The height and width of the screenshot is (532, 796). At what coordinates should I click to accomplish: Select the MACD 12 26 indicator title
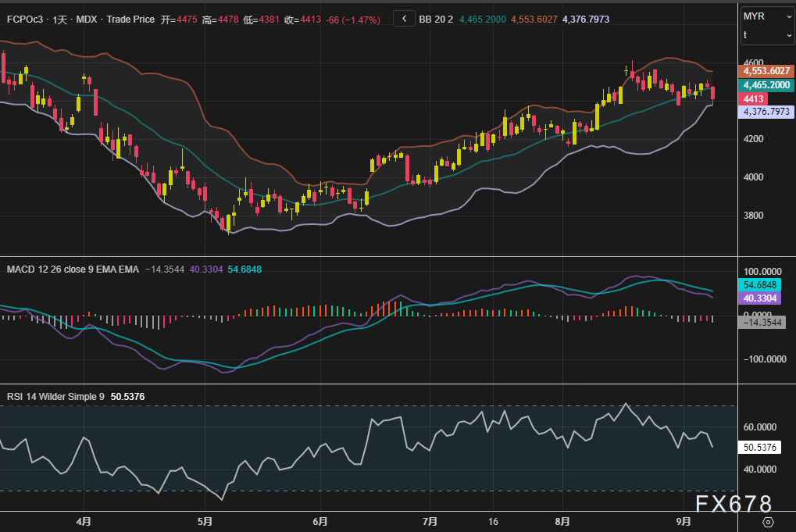point(73,270)
